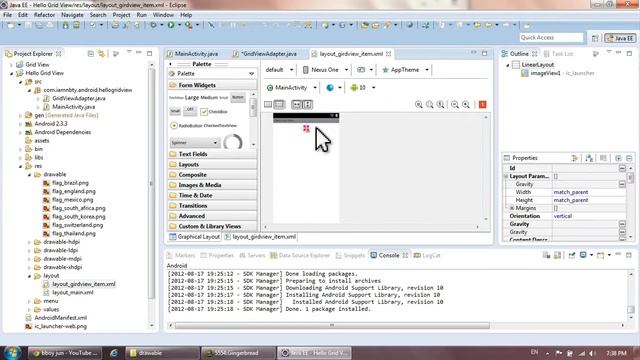This screenshot has height=360, width=640.
Task: Zoom in on the layout canvas
Action: point(466,105)
